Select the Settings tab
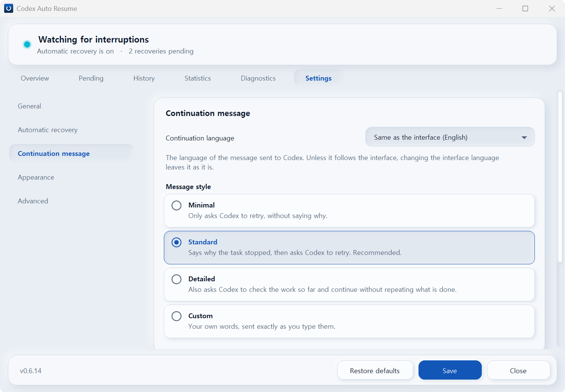The height and width of the screenshot is (392, 565). pyautogui.click(x=319, y=78)
